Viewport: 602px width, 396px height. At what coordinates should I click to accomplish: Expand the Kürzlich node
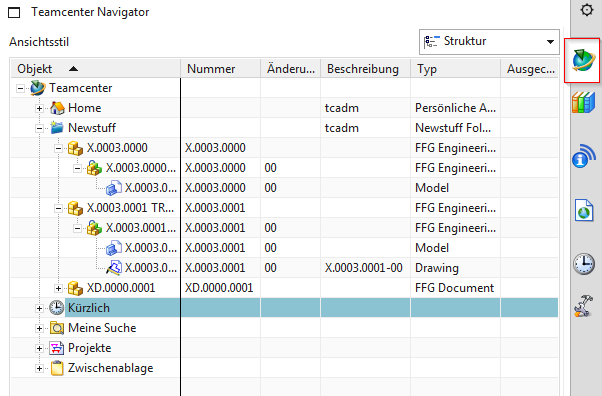(x=39, y=308)
